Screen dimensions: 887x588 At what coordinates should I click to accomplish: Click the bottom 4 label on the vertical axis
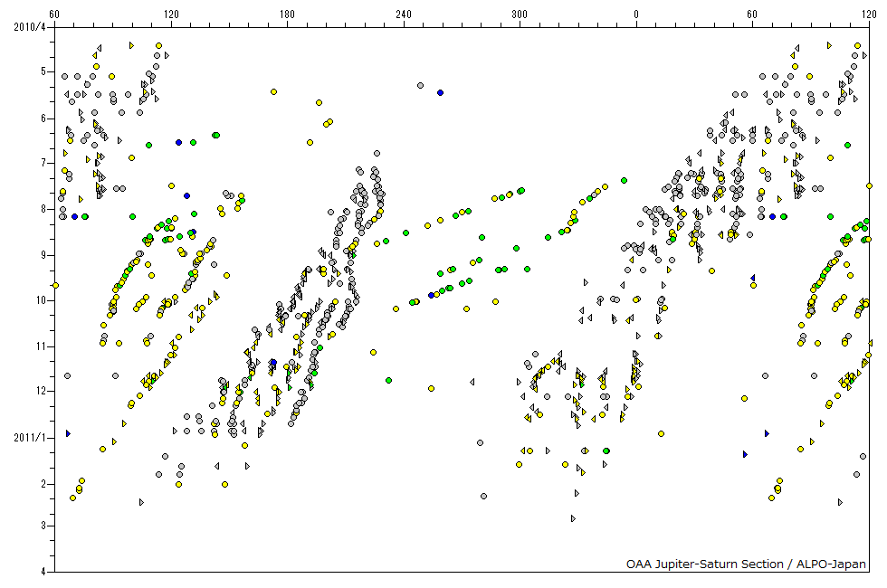click(x=43, y=572)
